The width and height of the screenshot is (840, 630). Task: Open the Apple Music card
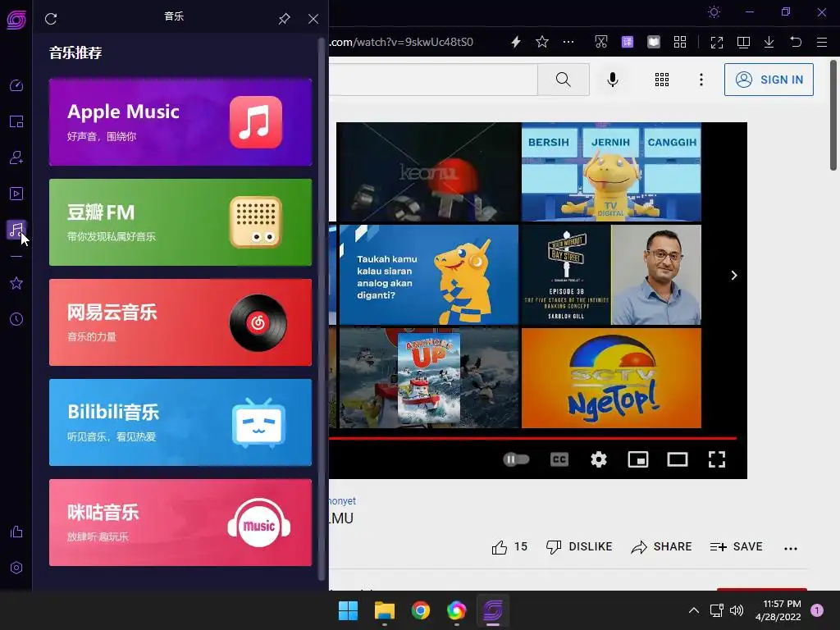[180, 122]
